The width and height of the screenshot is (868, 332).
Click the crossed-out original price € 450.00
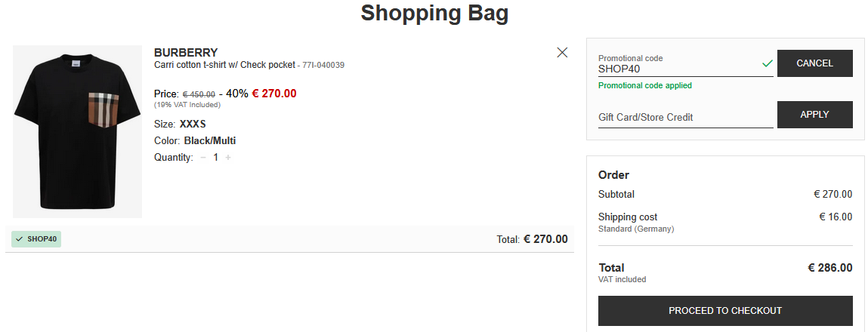[x=199, y=94]
